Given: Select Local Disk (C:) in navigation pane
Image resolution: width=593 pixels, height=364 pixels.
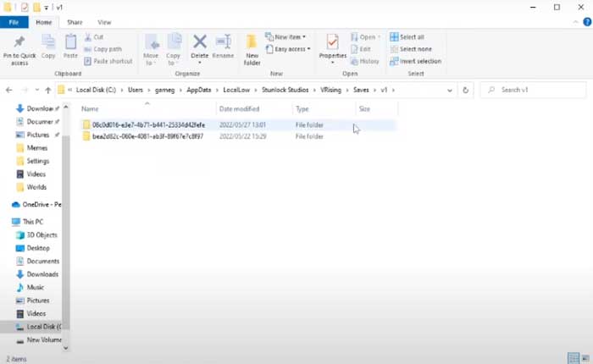Looking at the screenshot, I should pyautogui.click(x=43, y=327).
